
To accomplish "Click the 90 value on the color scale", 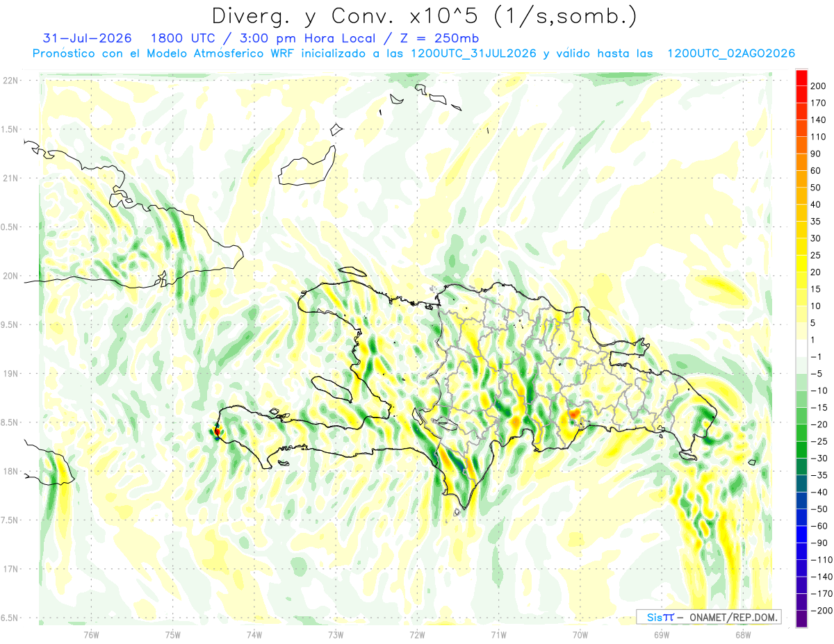I will tap(815, 154).
